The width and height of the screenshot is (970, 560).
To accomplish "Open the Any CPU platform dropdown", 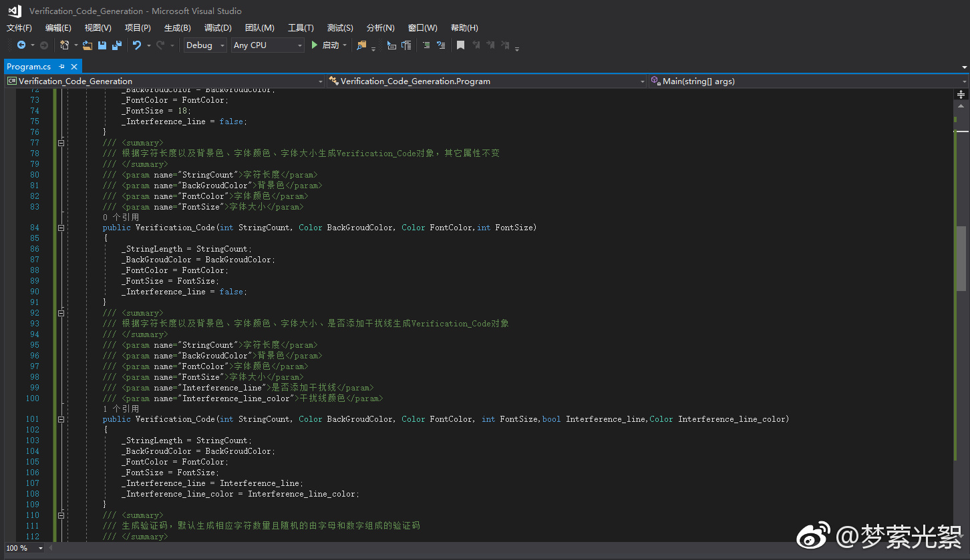I will (268, 45).
